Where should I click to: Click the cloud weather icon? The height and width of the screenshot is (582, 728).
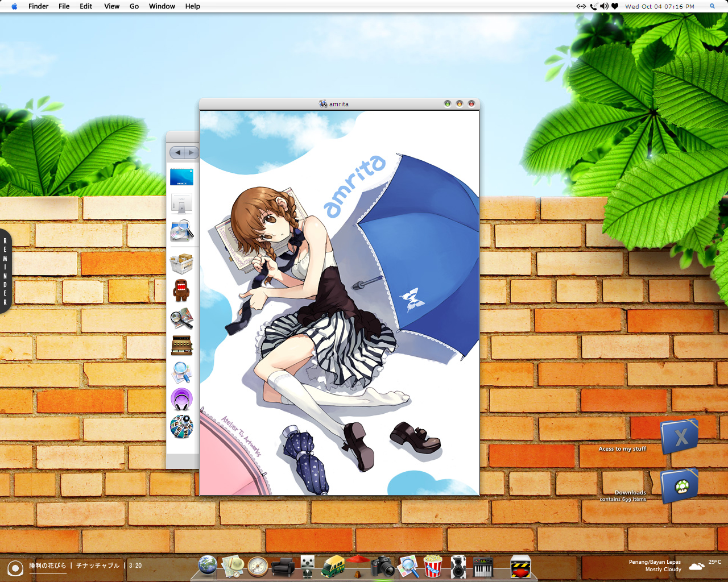697,566
